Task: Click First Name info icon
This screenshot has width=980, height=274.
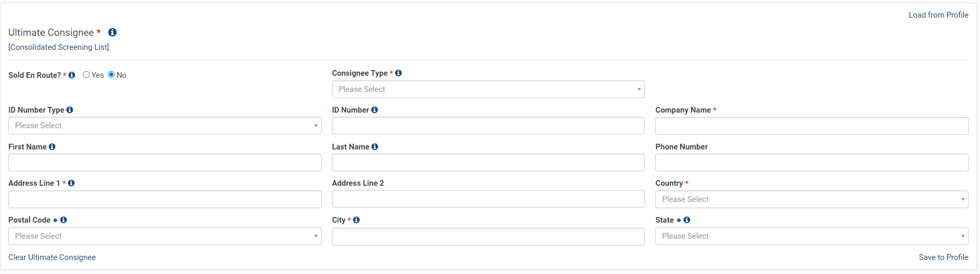Action: [x=52, y=147]
